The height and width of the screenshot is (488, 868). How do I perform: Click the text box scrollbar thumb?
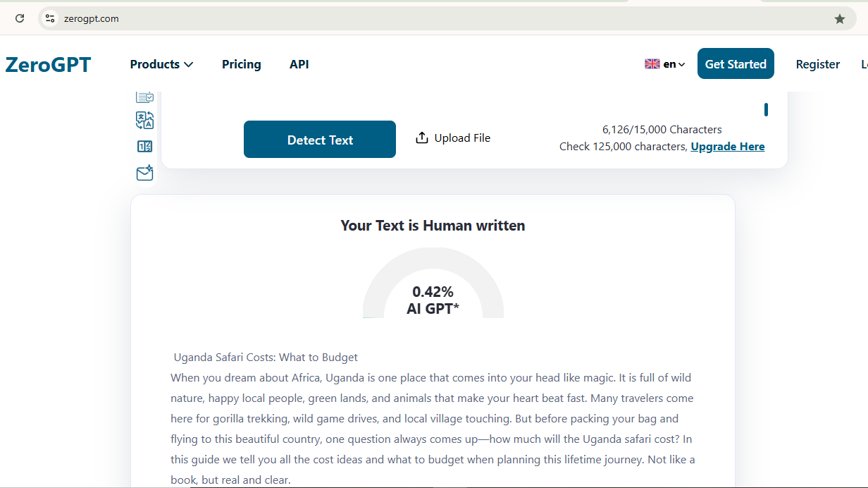point(766,109)
